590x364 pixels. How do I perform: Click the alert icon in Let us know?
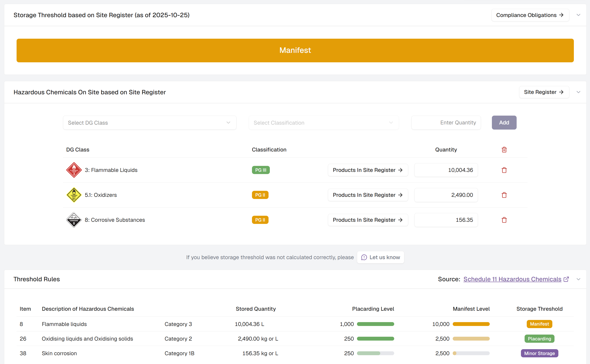[364, 257]
